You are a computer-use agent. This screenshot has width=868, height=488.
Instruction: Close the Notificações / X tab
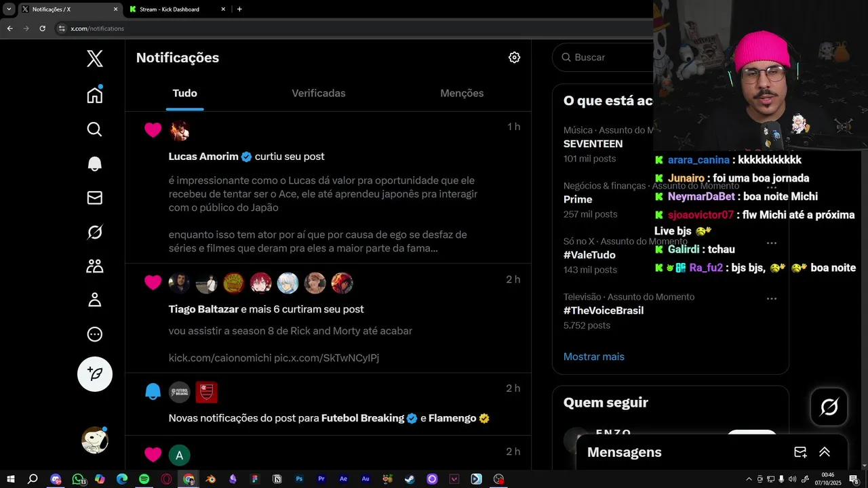coord(115,9)
